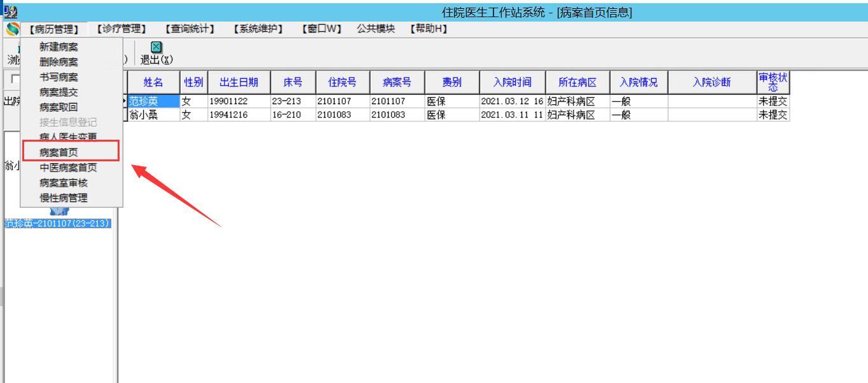
Task: Click admission time 2021.03.11 11 cell
Action: [512, 115]
